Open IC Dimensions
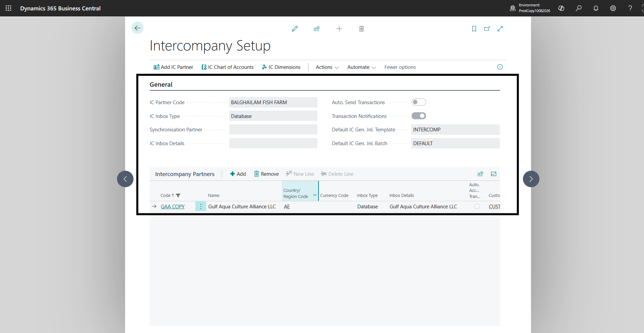This screenshot has width=644, height=333. (x=281, y=67)
